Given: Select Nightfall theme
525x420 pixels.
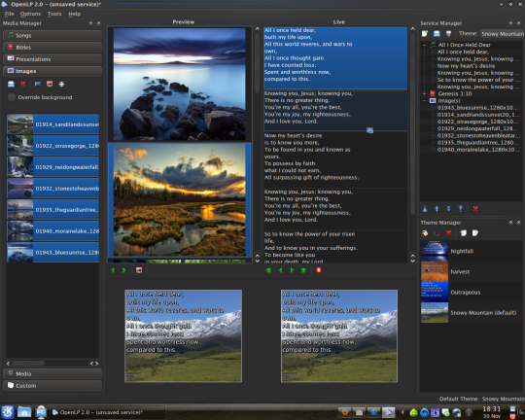Looking at the screenshot, I should [x=472, y=251].
